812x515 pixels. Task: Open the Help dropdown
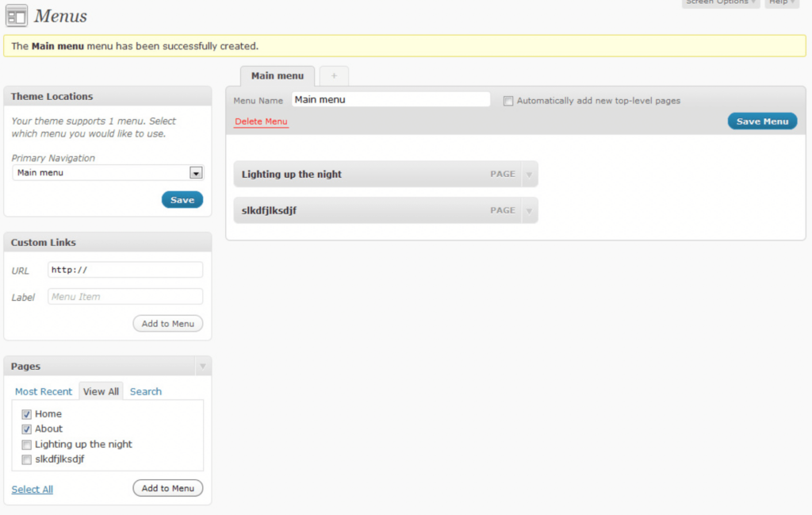coord(781,3)
